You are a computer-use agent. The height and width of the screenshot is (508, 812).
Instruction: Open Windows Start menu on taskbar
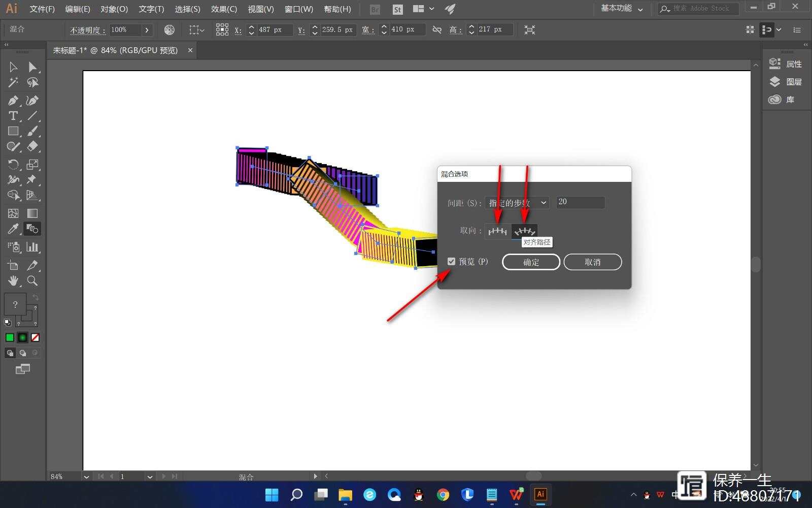[272, 494]
